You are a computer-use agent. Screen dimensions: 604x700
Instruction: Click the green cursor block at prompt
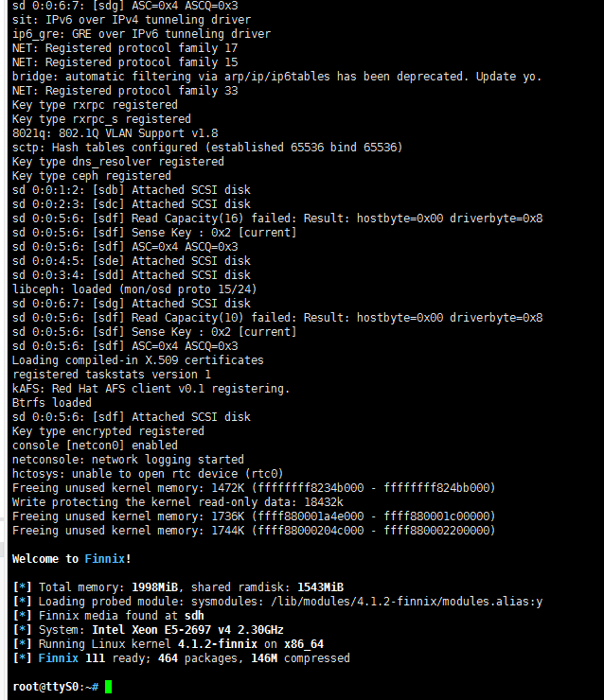108,687
